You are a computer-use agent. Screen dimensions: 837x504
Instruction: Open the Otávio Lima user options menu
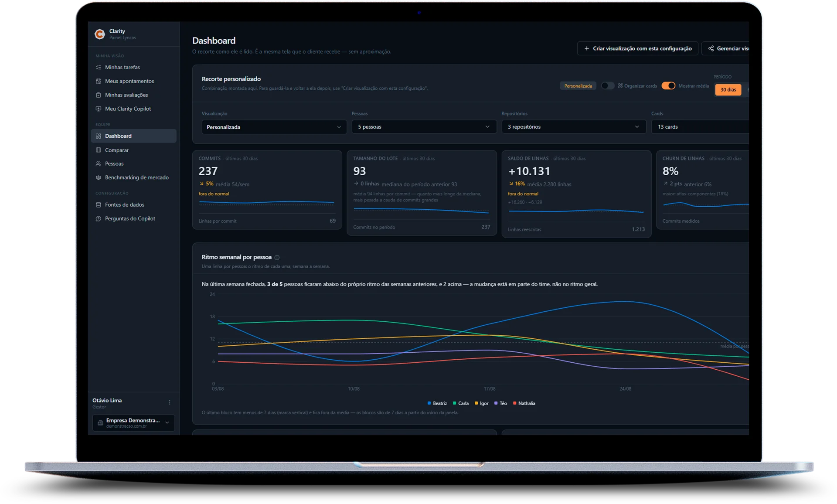(170, 402)
